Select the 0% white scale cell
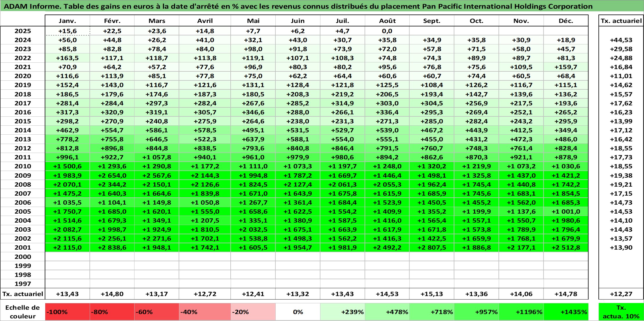The image size is (644, 321). (x=298, y=312)
